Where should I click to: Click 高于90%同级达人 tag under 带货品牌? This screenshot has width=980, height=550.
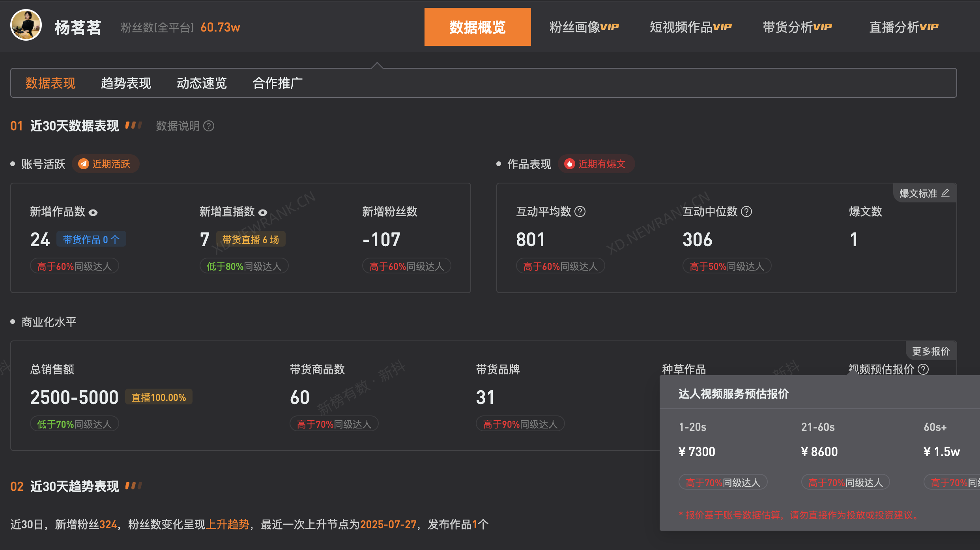tap(520, 424)
